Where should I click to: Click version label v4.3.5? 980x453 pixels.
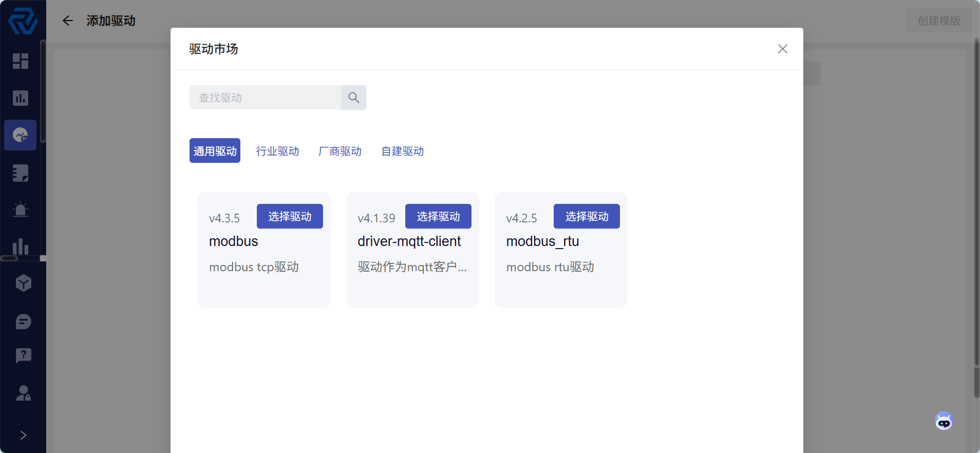tap(224, 218)
